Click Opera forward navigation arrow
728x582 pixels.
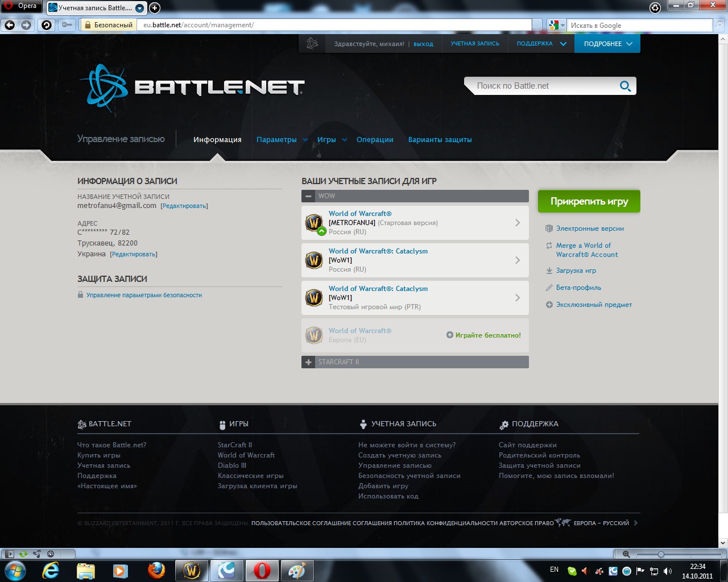click(x=26, y=25)
